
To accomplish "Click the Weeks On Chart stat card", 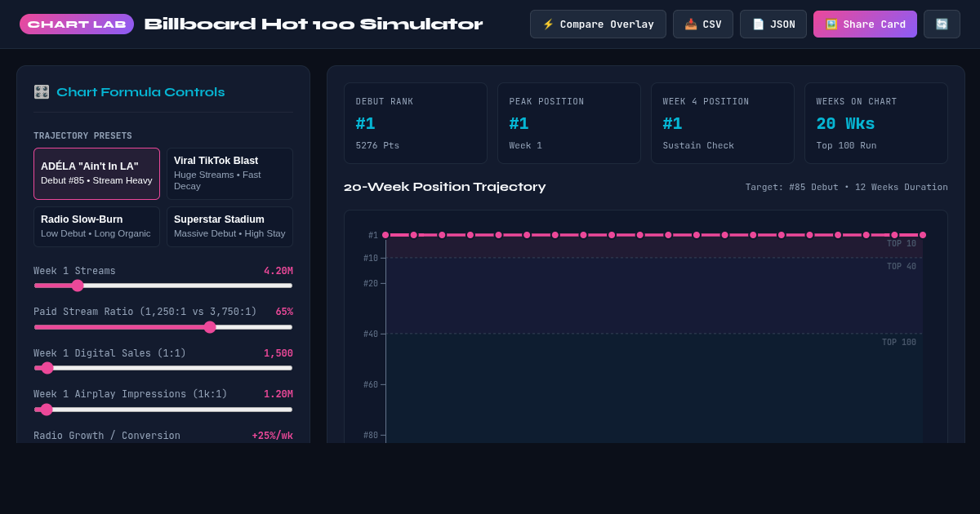I will click(876, 123).
